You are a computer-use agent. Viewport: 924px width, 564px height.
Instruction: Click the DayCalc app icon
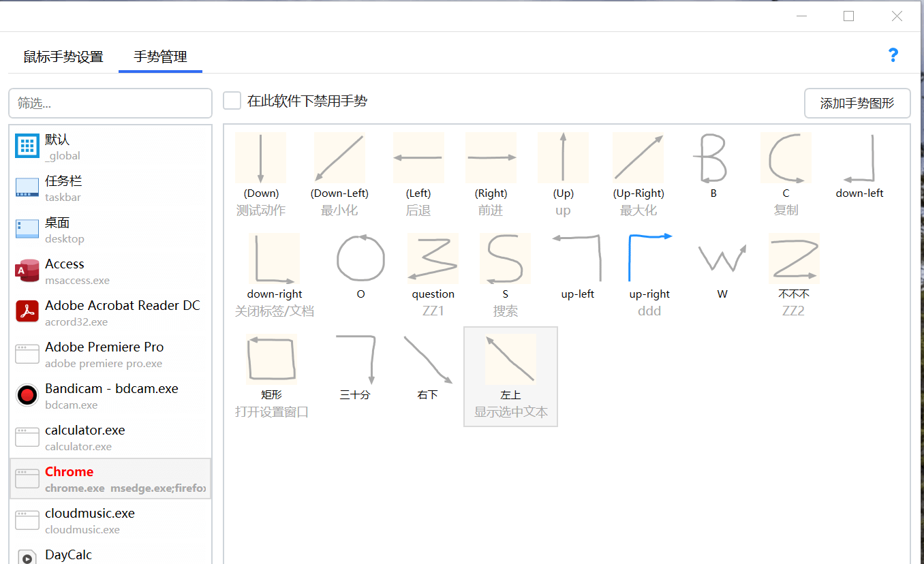[x=27, y=557]
